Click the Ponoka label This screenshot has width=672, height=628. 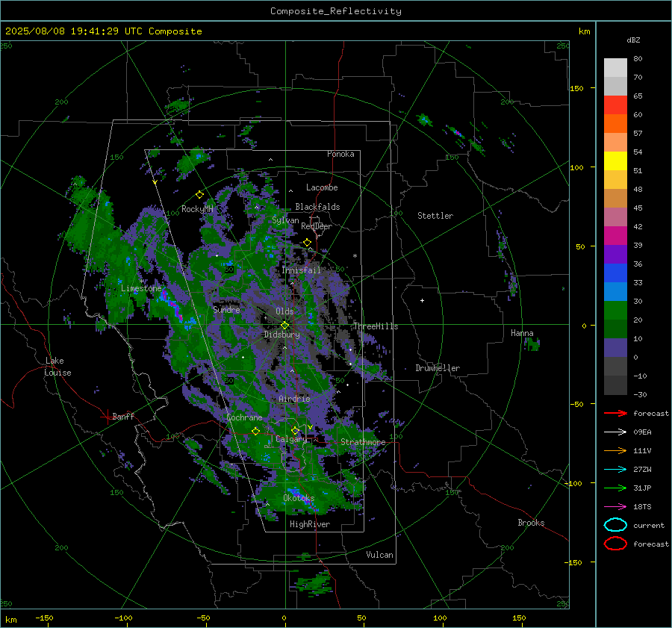tap(340, 154)
